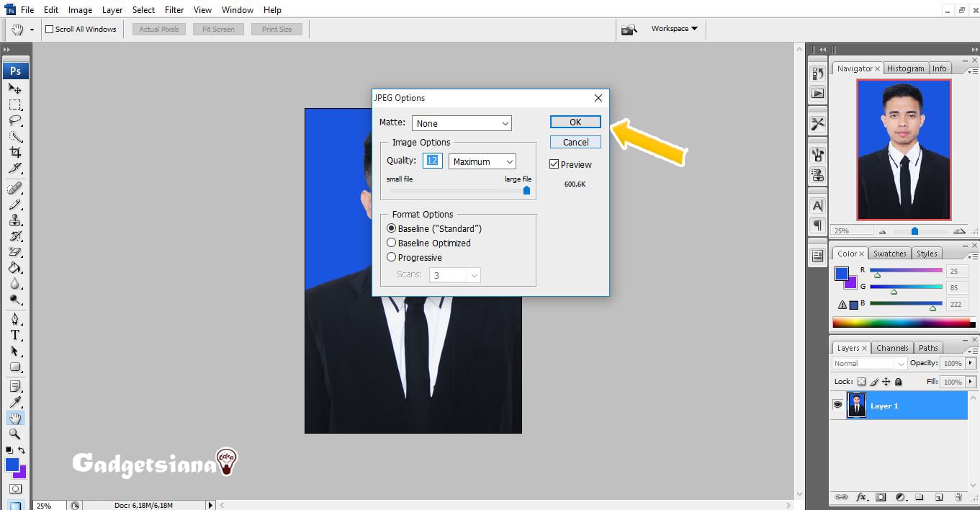Select the Magic Wand tool
The width and height of the screenshot is (980, 510).
(x=15, y=136)
